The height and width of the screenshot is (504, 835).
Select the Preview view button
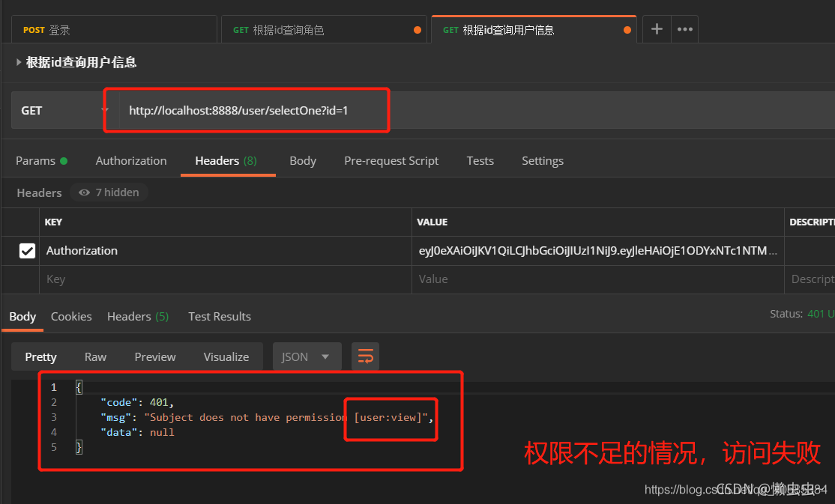(x=155, y=356)
